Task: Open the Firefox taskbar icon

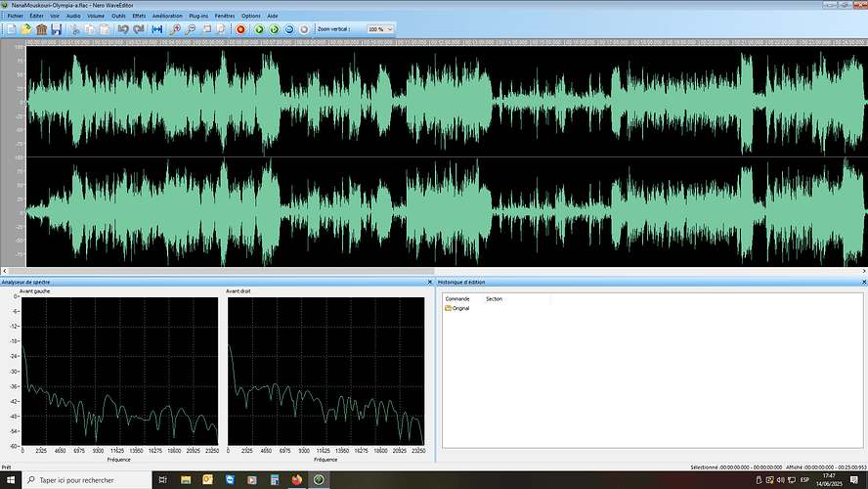Action: click(x=297, y=480)
